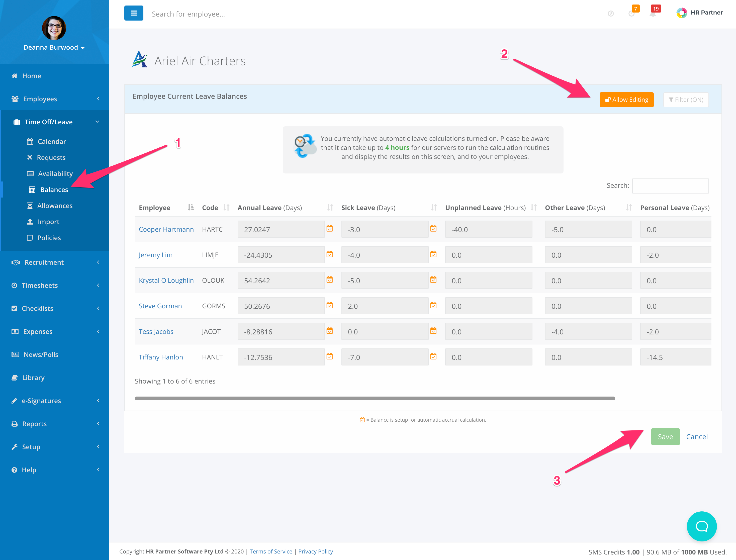Click Cooper Hartmann's Annual Leave balance field
Screen dimensions: 736x560
[x=281, y=229]
